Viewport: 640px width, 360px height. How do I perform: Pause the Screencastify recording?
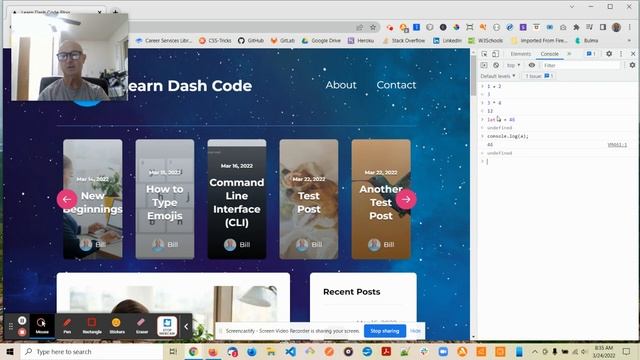tap(22, 320)
